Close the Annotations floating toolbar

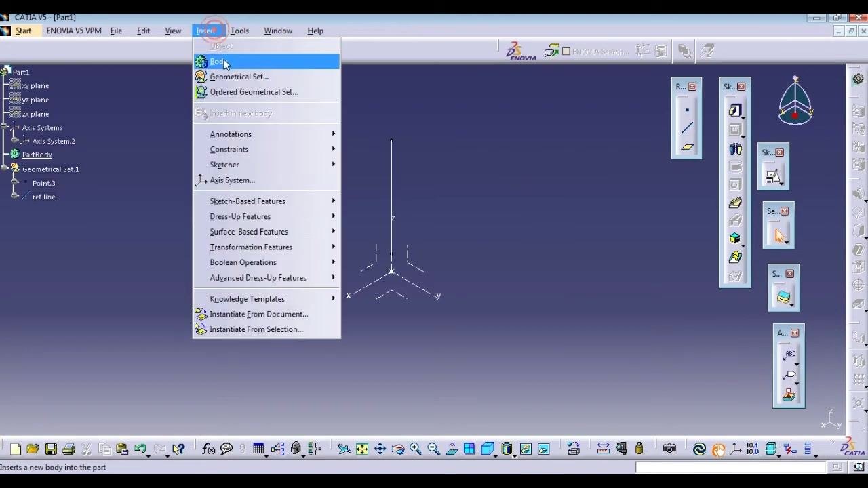795,333
